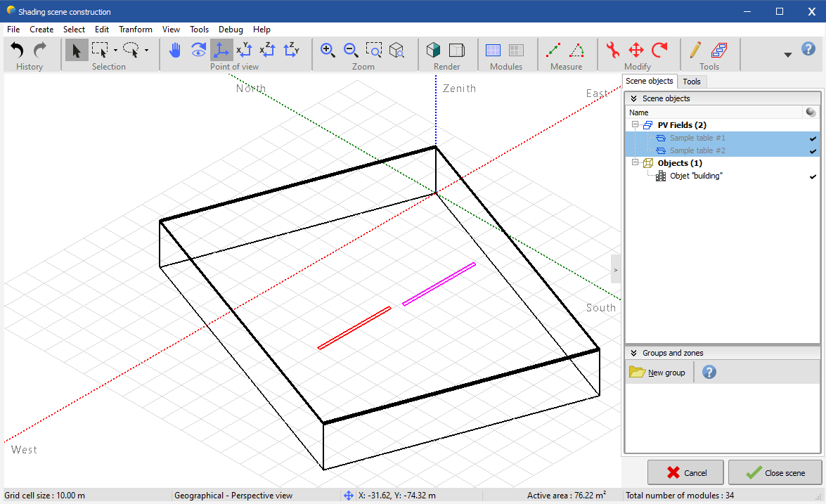Open the red wrench modify tool
The width and height of the screenshot is (826, 504).
coord(613,50)
